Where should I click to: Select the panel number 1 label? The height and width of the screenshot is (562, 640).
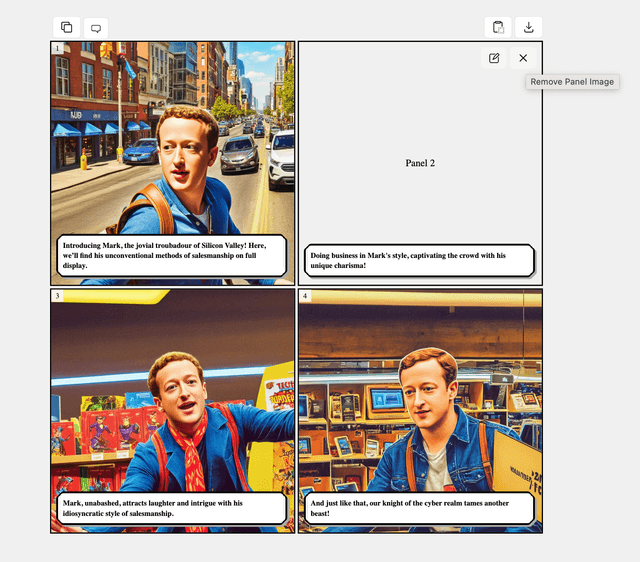click(x=57, y=48)
